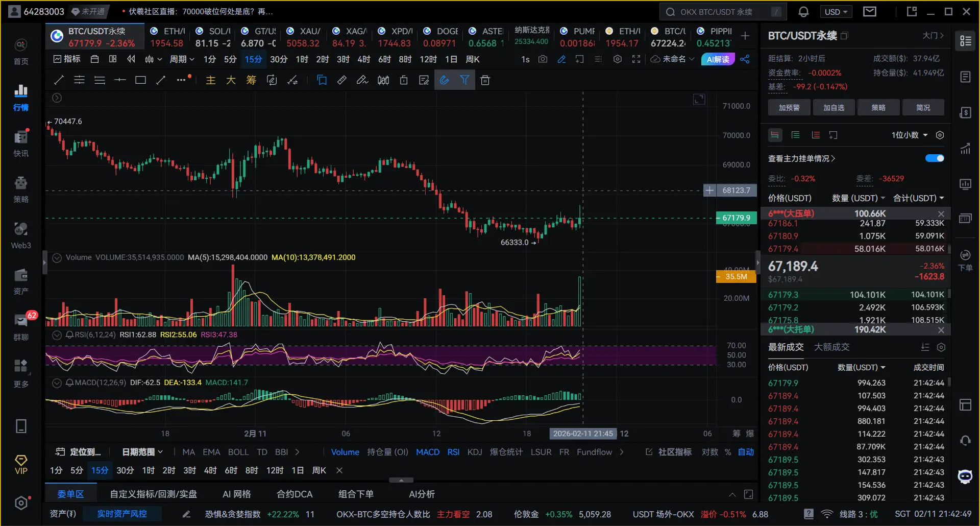Open chart settings hexagon icon
Image resolution: width=980 pixels, height=526 pixels.
coord(618,59)
